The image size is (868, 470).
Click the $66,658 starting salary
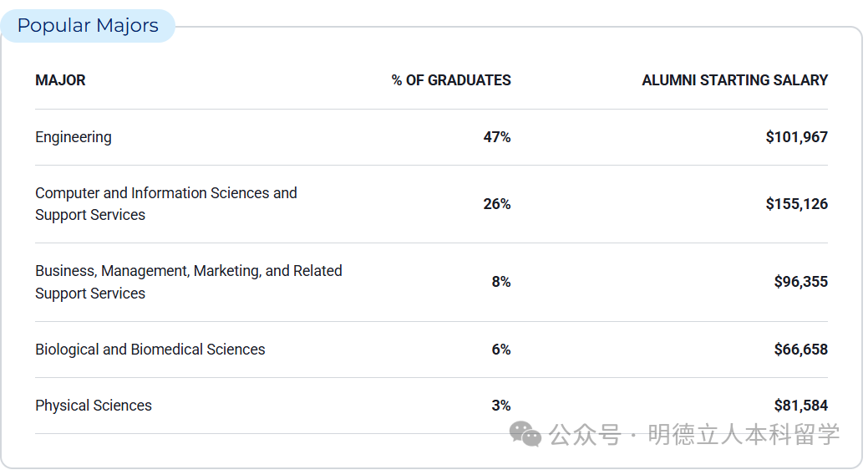point(800,350)
